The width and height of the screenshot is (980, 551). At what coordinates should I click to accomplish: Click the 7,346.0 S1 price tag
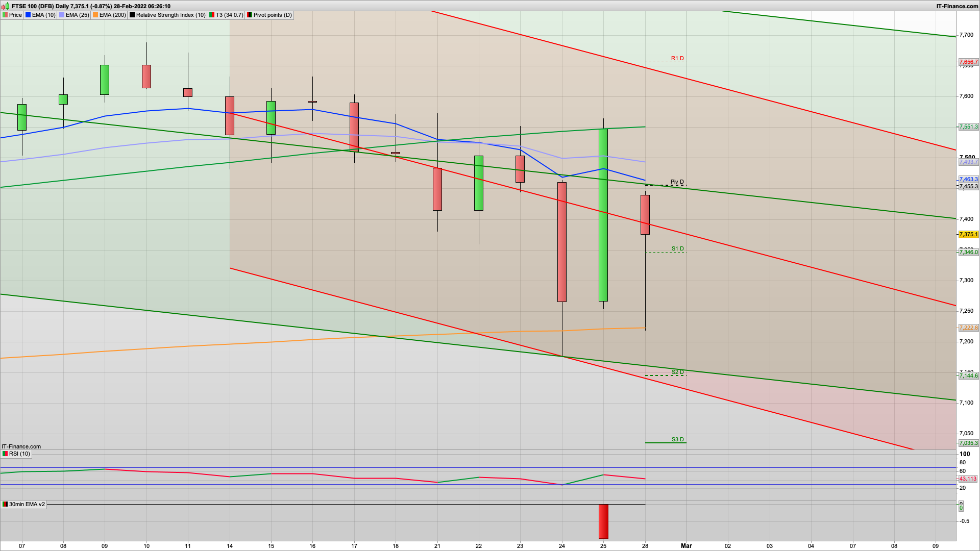(968, 252)
